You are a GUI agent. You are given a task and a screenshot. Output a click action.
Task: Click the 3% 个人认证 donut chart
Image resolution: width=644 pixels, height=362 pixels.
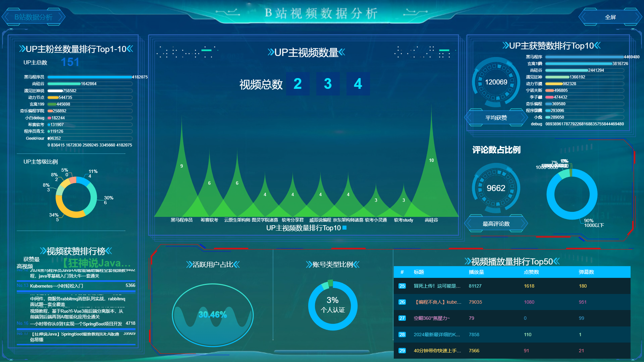tap(332, 305)
